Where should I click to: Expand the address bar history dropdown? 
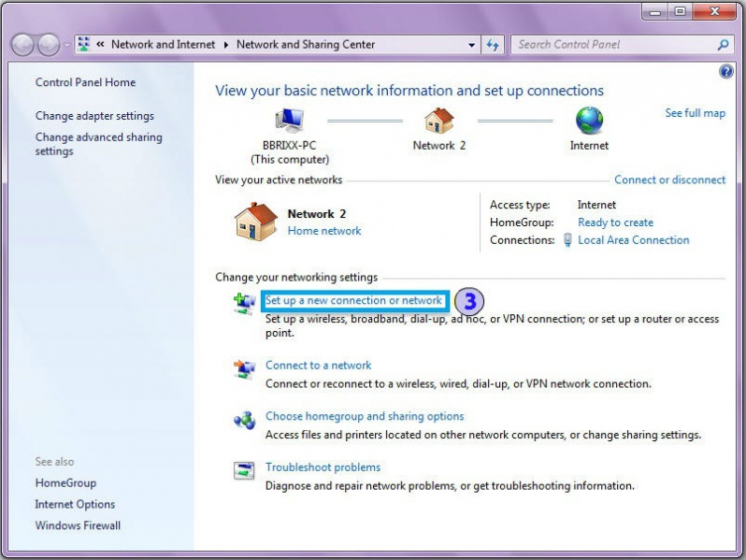click(472, 45)
